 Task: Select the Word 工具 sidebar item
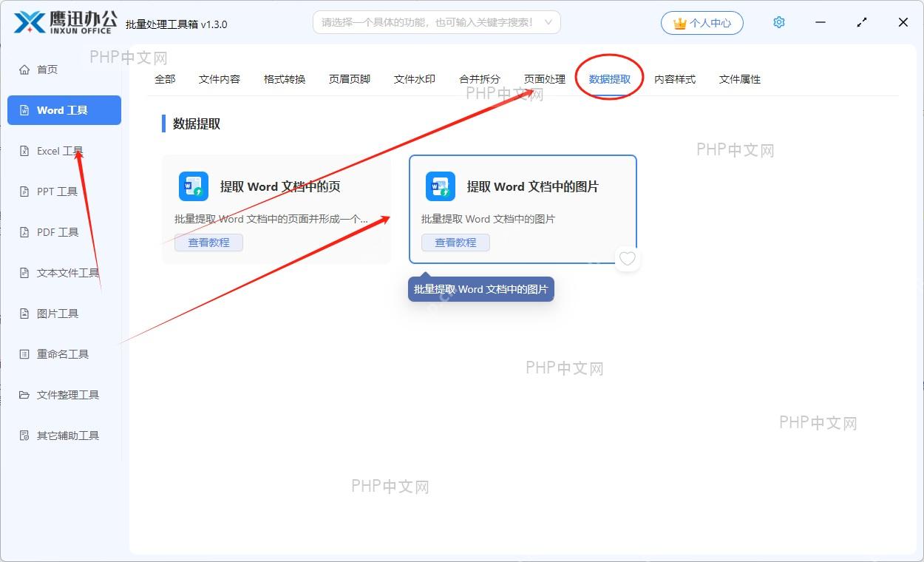pos(64,110)
